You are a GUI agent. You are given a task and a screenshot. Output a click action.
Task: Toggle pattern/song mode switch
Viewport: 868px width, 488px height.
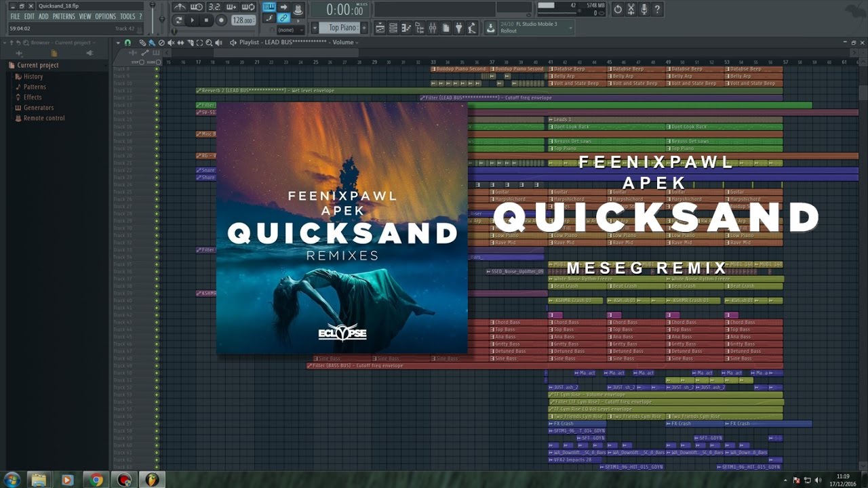pyautogui.click(x=178, y=20)
